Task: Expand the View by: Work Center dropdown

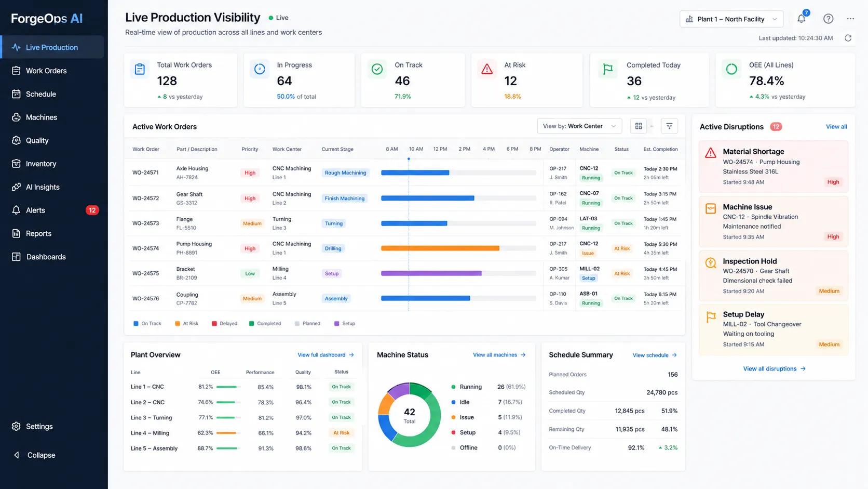Action: pyautogui.click(x=579, y=126)
